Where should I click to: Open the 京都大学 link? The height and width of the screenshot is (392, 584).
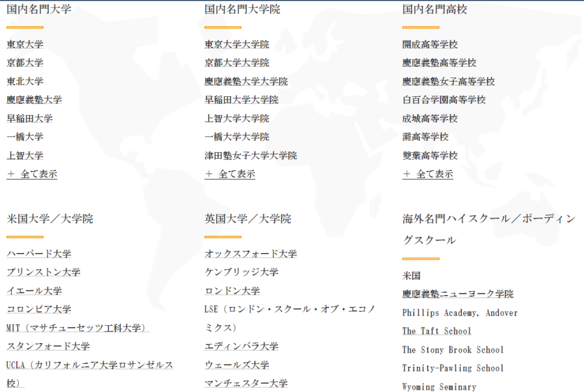(25, 63)
